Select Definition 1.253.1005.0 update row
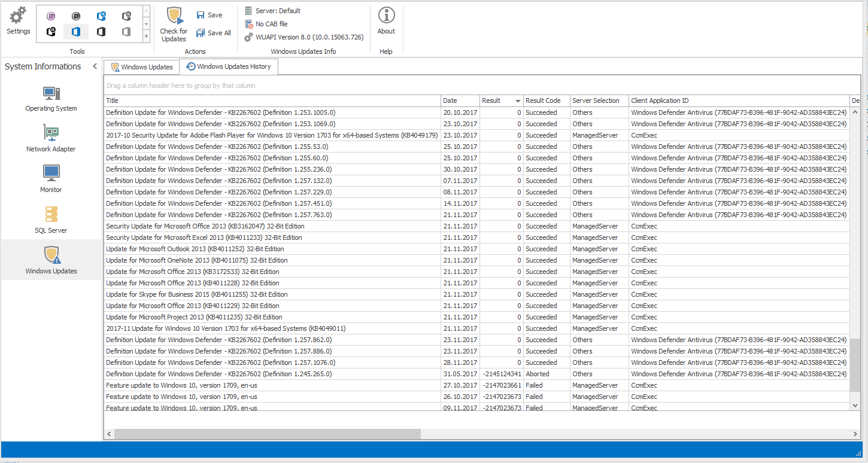The image size is (868, 463). point(477,112)
